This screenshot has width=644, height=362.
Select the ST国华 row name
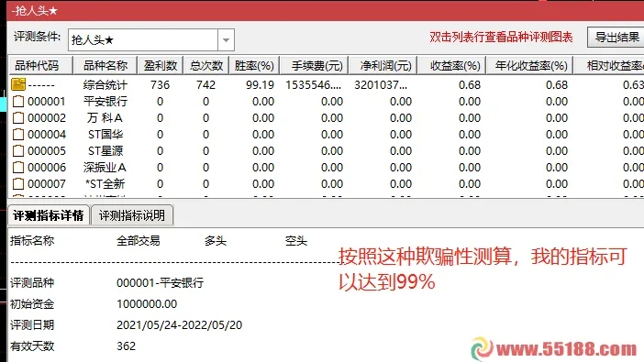(x=105, y=134)
